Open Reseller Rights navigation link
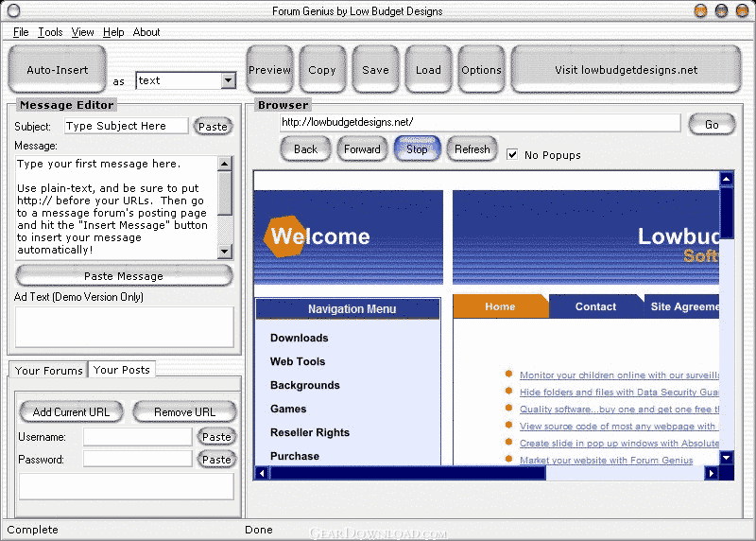Image resolution: width=756 pixels, height=541 pixels. [x=310, y=432]
